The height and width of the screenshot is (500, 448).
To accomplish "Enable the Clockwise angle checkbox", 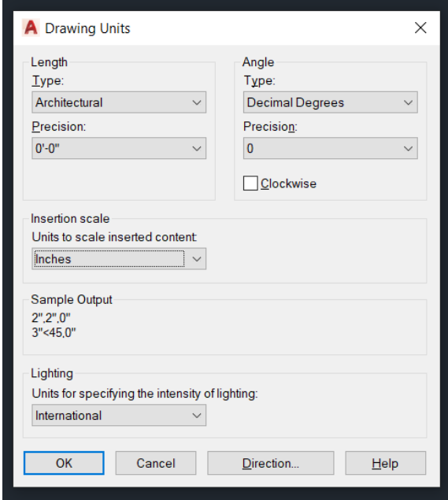I will (250, 183).
